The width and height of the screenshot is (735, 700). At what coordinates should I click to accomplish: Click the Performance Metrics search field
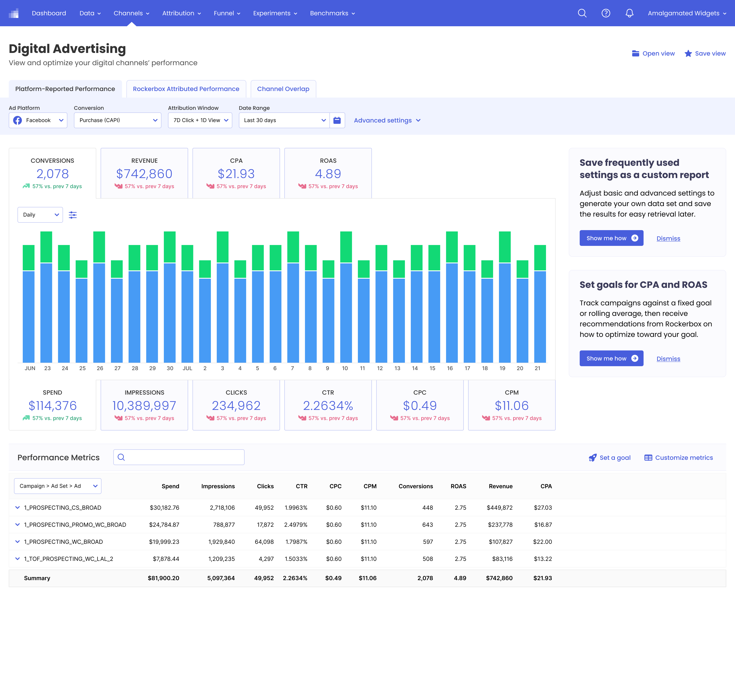coord(179,457)
